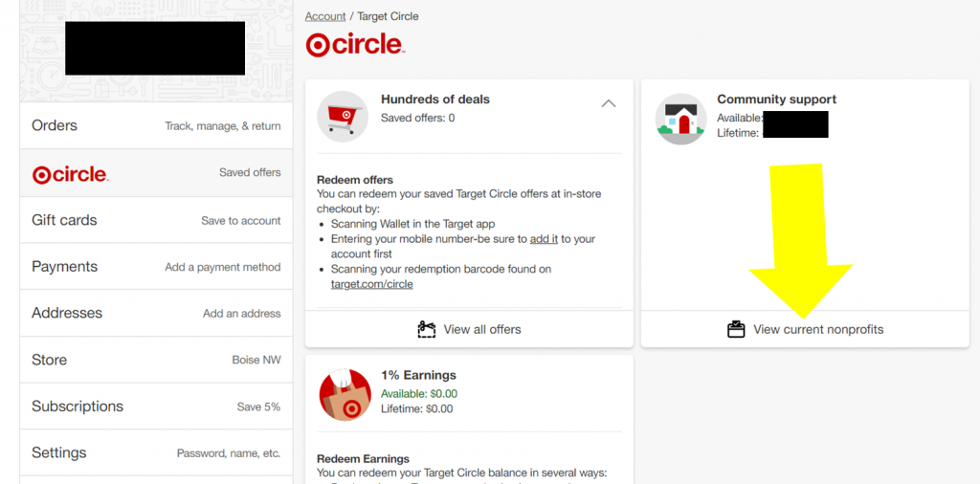The image size is (980, 484).
Task: Click the gift box icon beside View current nonprofits
Action: pyautogui.click(x=736, y=329)
